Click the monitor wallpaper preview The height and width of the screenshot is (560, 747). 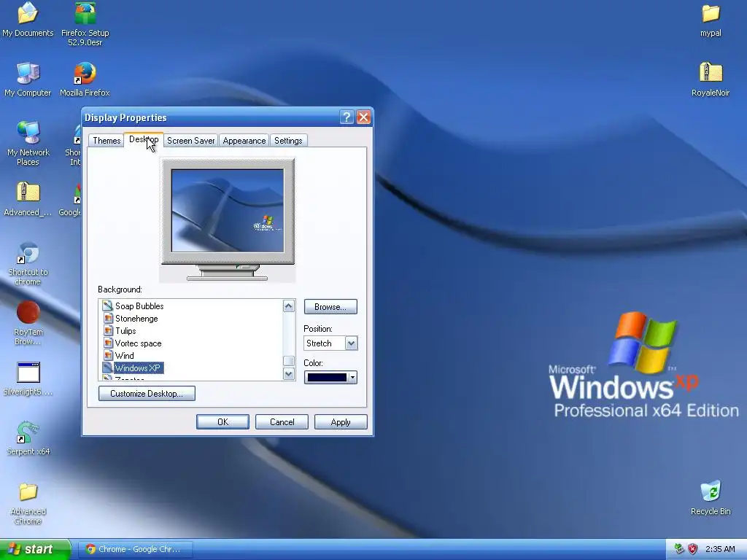228,211
